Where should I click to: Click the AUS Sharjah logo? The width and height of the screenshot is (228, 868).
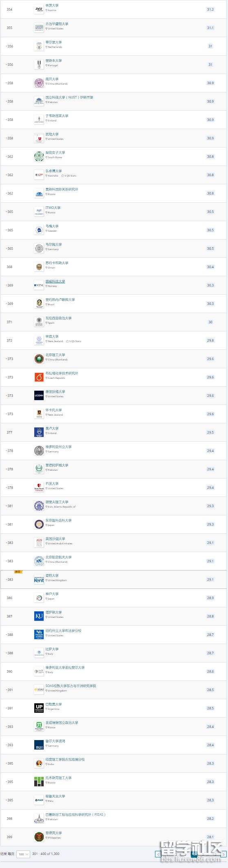39,542
